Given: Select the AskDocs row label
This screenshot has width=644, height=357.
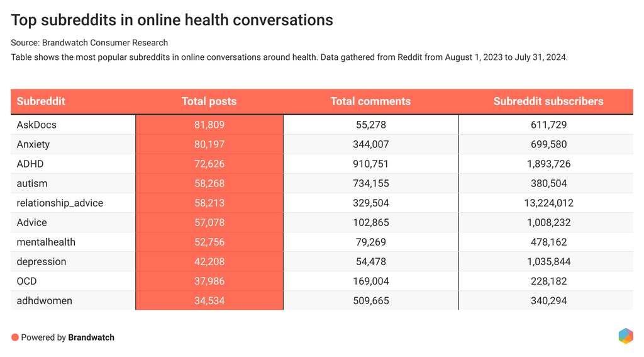Looking at the screenshot, I should tap(36, 125).
